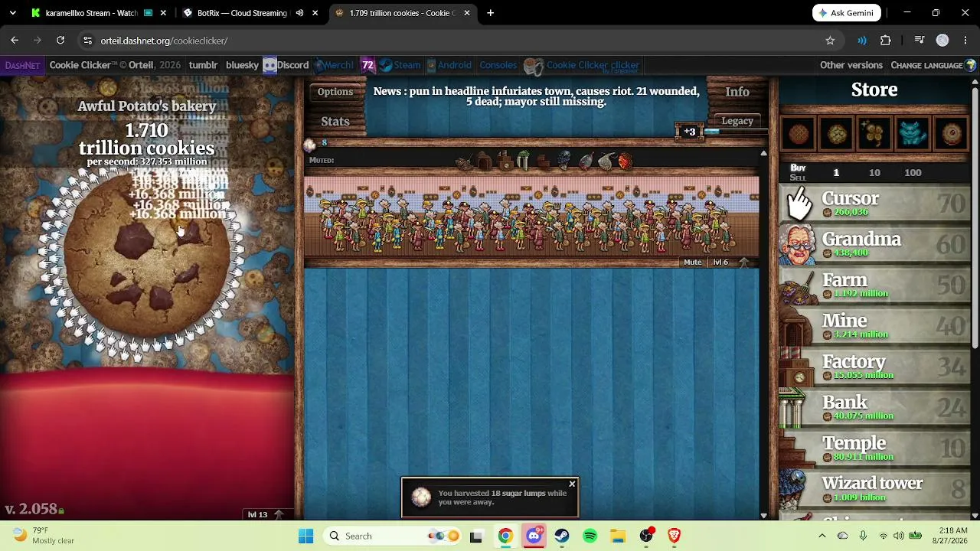Select the Buy mode in the store
Image resolution: width=980 pixels, height=551 pixels.
click(x=798, y=168)
